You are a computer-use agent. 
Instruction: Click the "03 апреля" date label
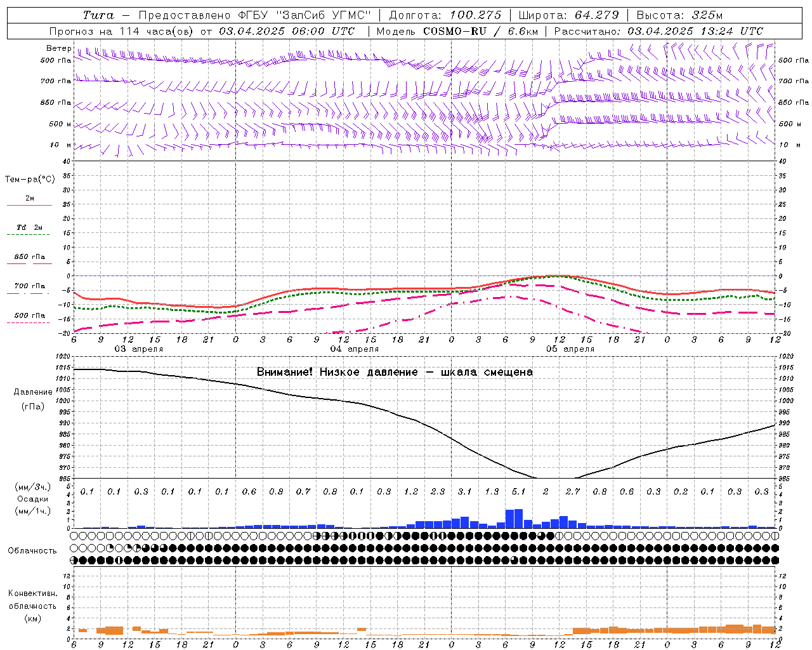tap(138, 349)
